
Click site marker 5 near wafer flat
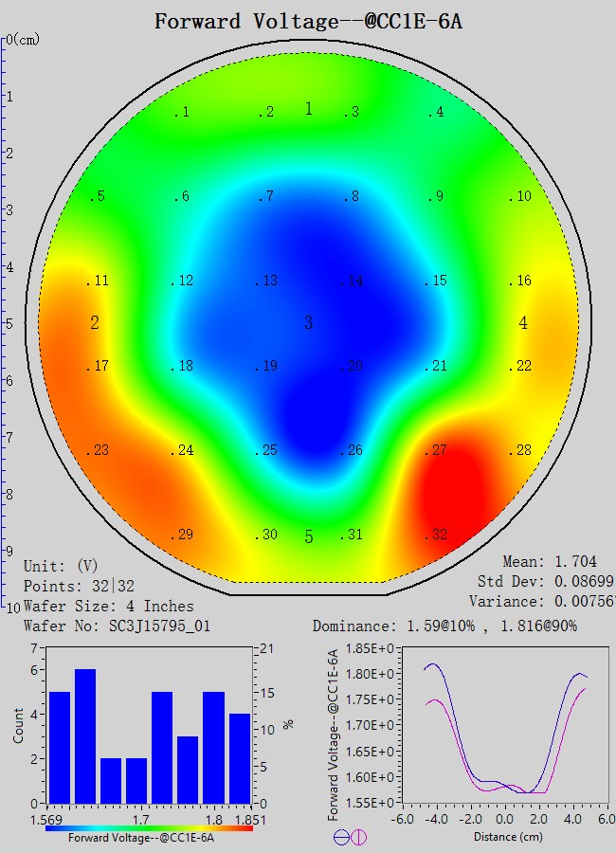coord(308,537)
